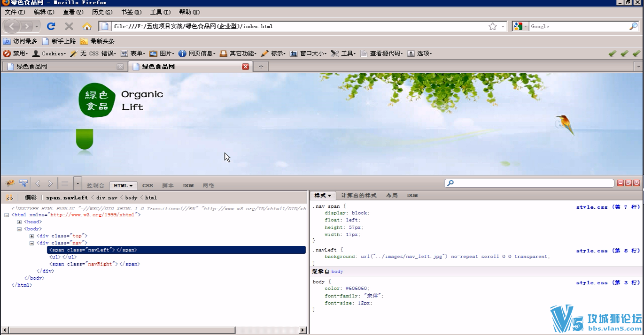
Task: Reload the page with the refresh icon
Action: click(51, 26)
